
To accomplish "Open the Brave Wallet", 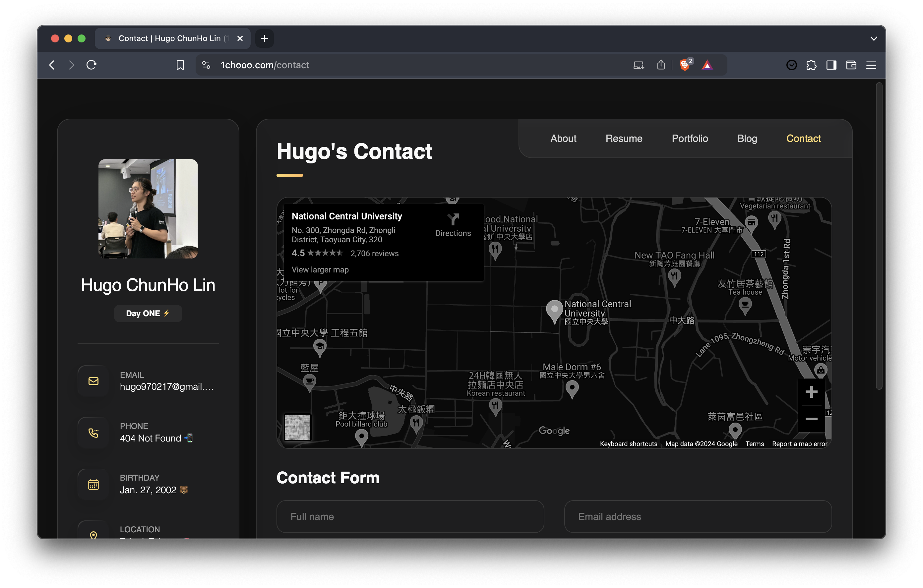I will pos(851,65).
